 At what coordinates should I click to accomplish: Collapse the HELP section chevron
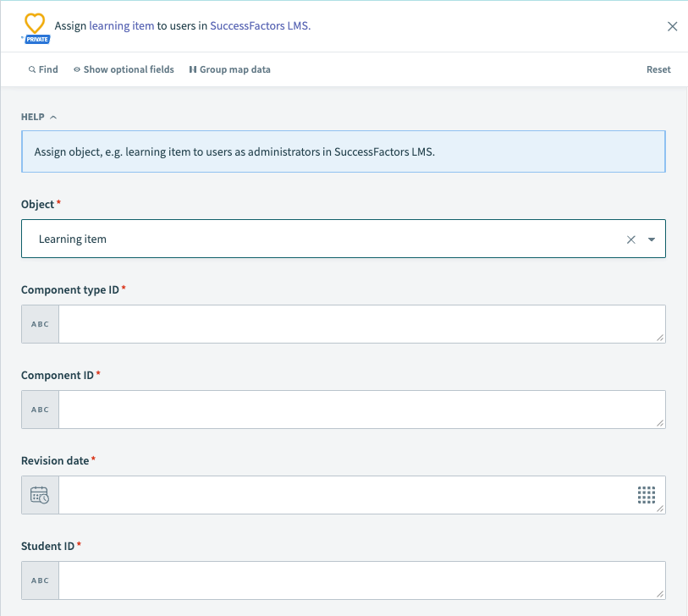(x=54, y=117)
